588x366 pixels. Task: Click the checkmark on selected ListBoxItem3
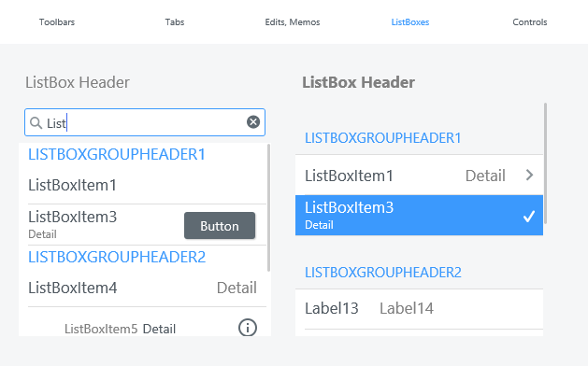529,217
